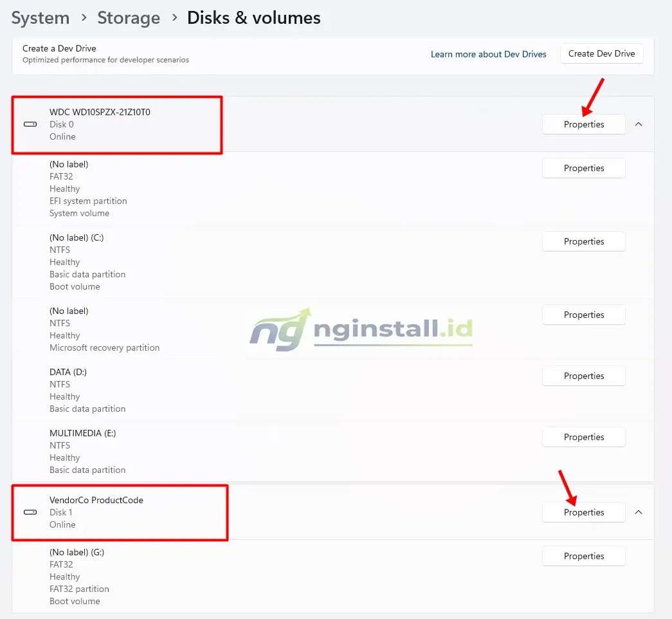Click the Microsoft recovery partition text
The image size is (672, 619).
105,348
